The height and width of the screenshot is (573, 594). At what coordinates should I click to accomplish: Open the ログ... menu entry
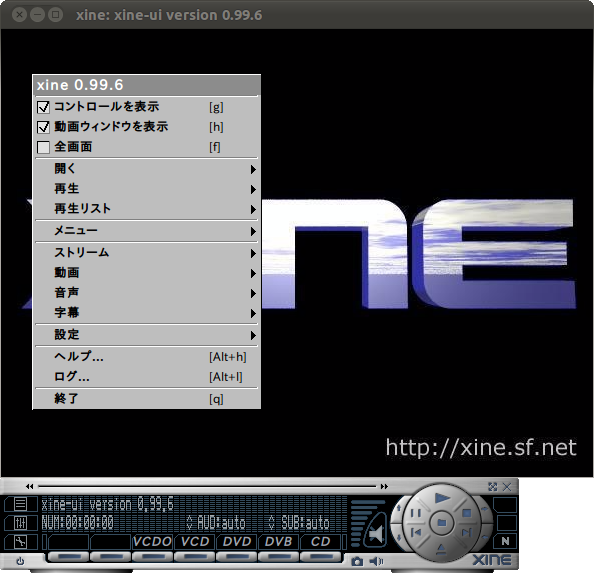147,377
